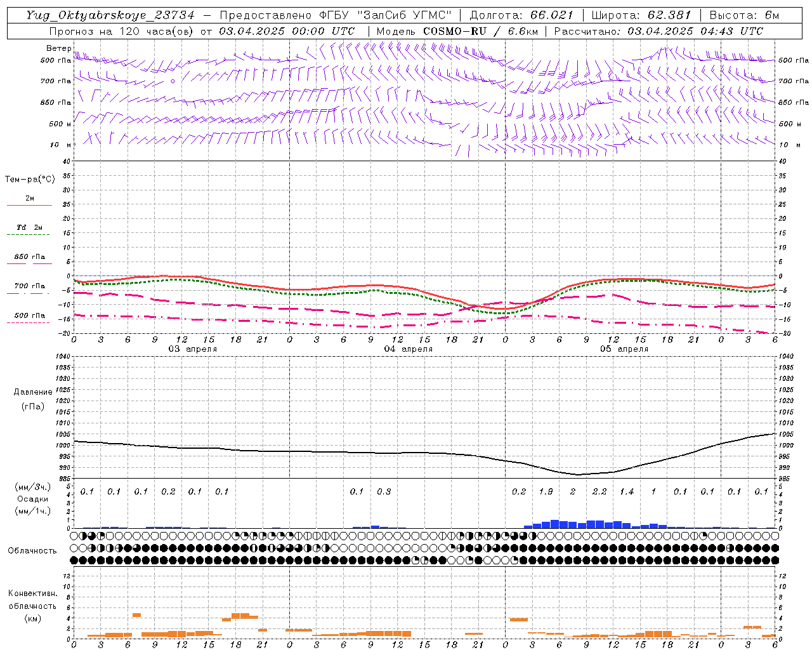Click the (гПа) pressure unit label
The width and height of the screenshot is (812, 650).
coord(33,407)
